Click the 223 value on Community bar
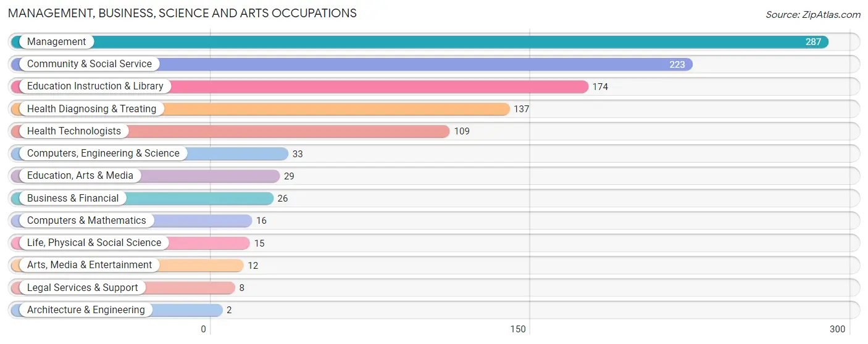This screenshot has width=868, height=344. (677, 64)
